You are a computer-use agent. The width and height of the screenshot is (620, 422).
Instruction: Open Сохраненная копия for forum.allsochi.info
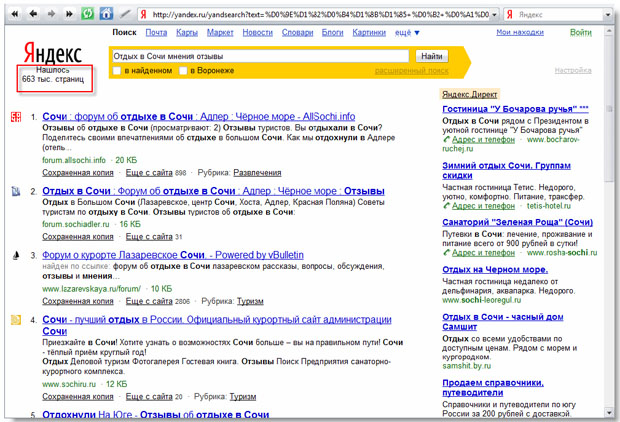[78, 173]
